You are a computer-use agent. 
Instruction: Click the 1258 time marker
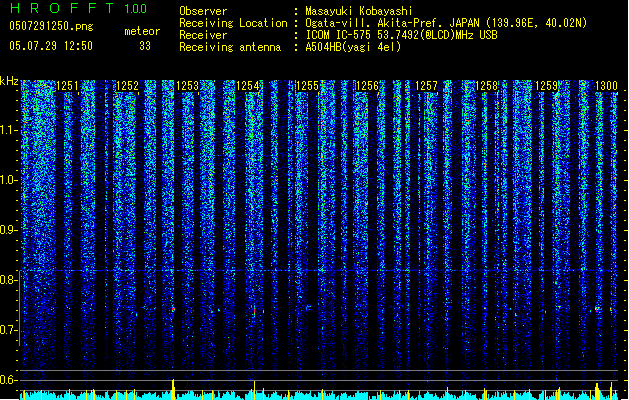click(487, 86)
